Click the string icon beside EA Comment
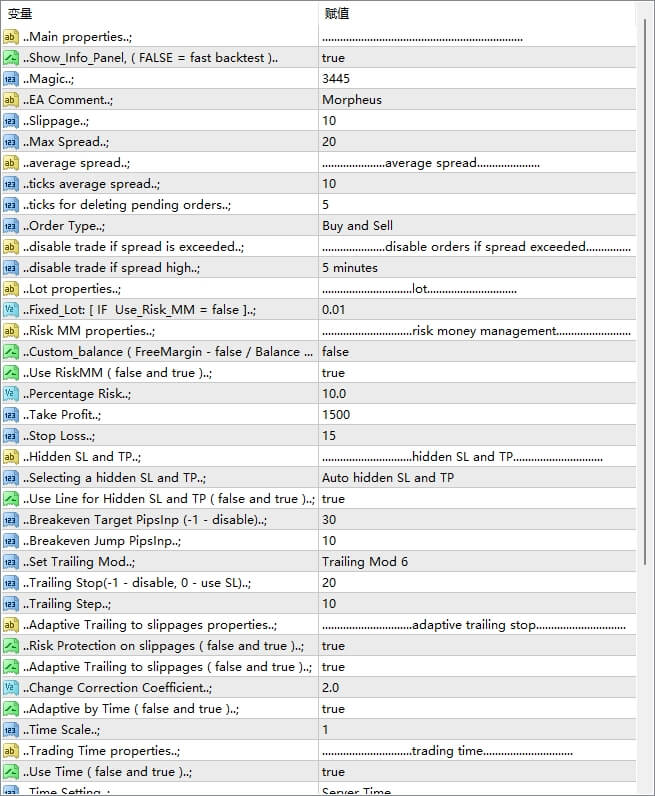Viewport: 655px width, 796px height. 11,100
